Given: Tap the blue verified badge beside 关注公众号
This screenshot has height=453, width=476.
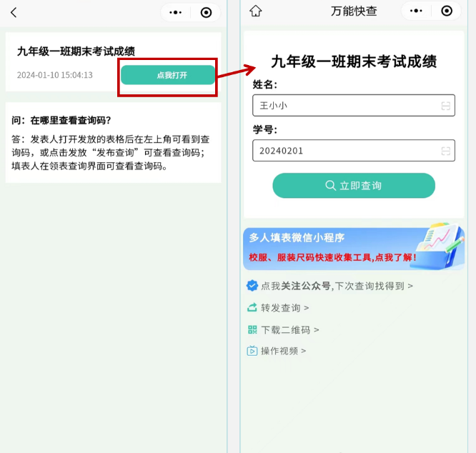Looking at the screenshot, I should [x=252, y=286].
